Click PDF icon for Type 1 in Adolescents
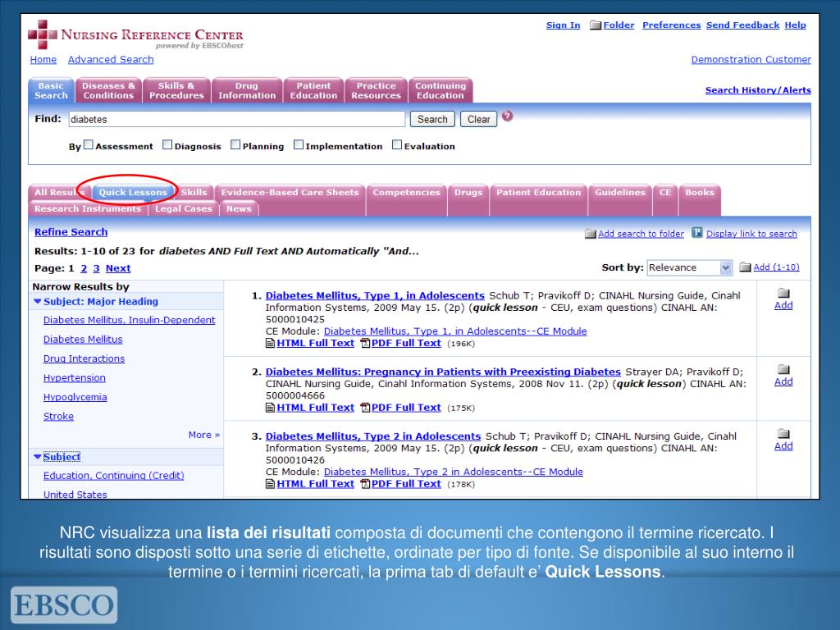Screen dimensions: 840x630 [x=365, y=344]
